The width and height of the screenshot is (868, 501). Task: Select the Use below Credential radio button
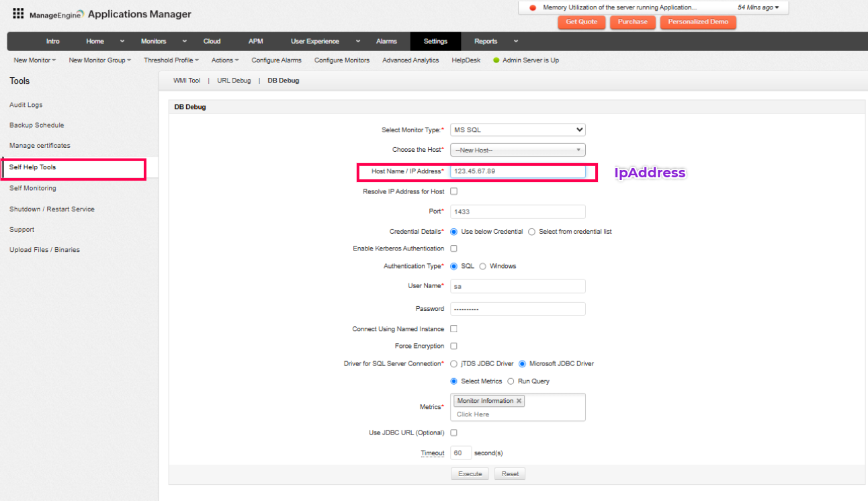click(454, 232)
